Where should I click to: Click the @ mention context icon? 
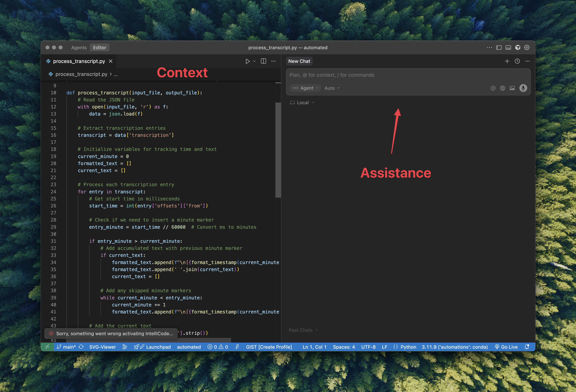[x=493, y=88]
